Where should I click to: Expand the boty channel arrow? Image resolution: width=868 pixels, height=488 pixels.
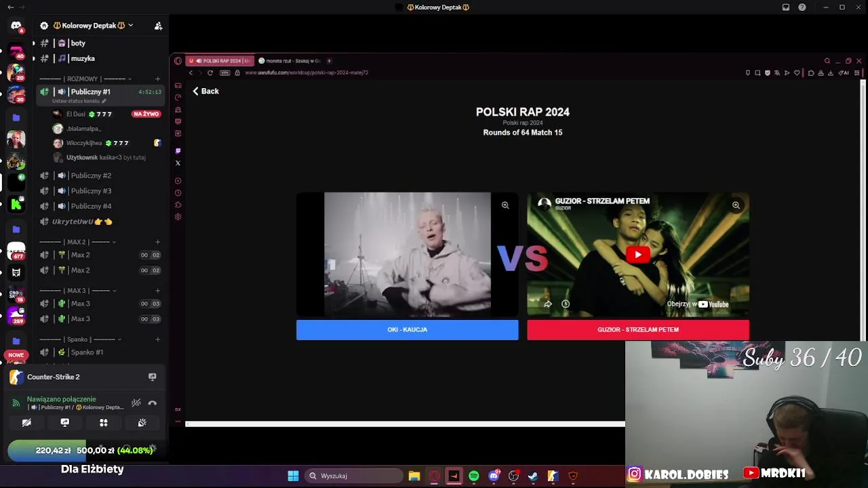[33, 43]
